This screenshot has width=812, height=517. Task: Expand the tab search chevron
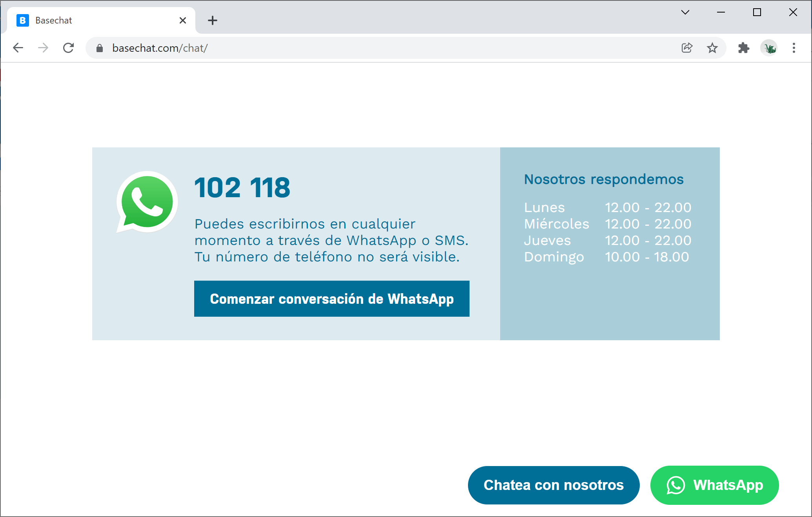tap(685, 12)
